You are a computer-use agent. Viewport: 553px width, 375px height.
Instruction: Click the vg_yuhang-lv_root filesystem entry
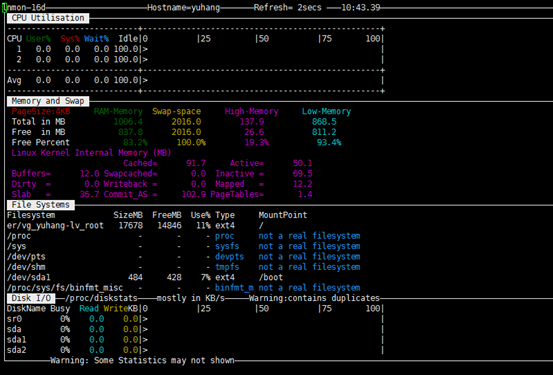coord(55,226)
